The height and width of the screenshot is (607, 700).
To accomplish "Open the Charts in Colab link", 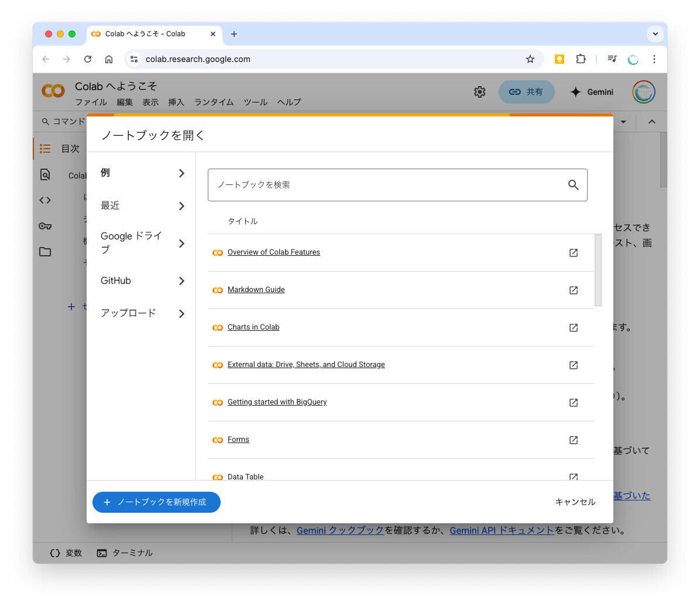I will [x=253, y=327].
